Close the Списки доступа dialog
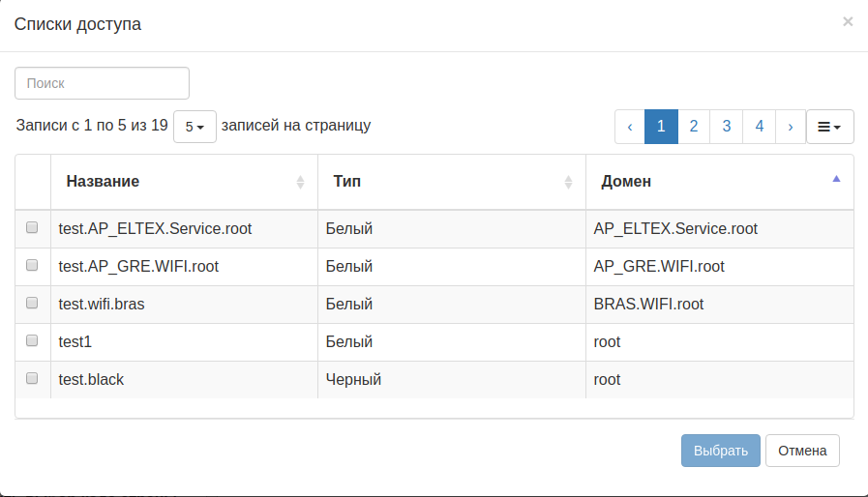 click(848, 21)
